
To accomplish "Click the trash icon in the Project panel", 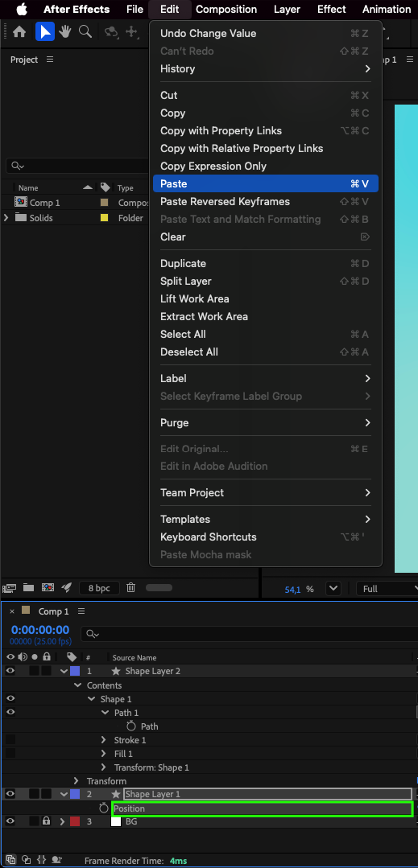I will (130, 588).
